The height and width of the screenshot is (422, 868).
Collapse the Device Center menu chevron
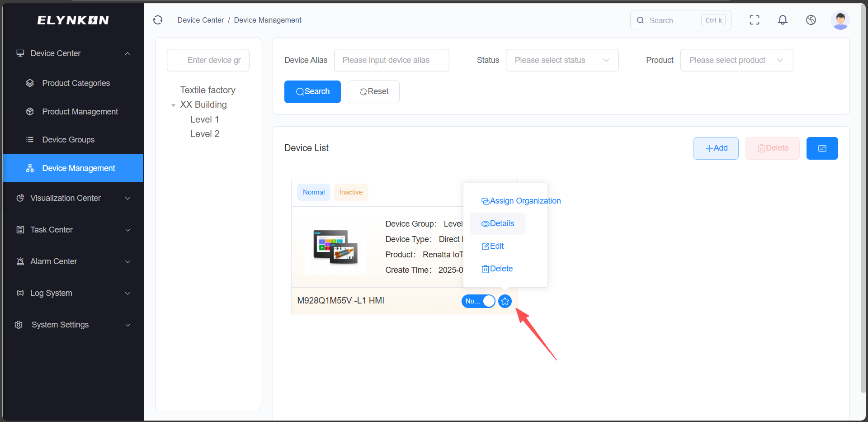128,53
